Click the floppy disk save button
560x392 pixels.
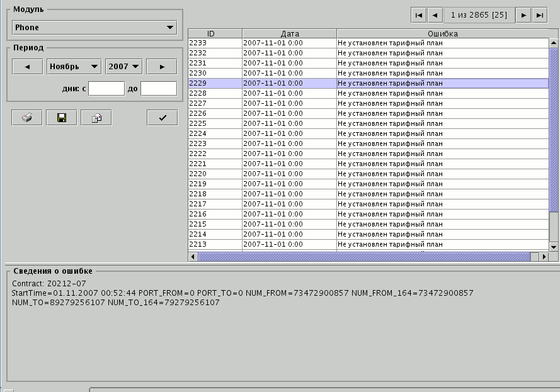pyautogui.click(x=62, y=118)
